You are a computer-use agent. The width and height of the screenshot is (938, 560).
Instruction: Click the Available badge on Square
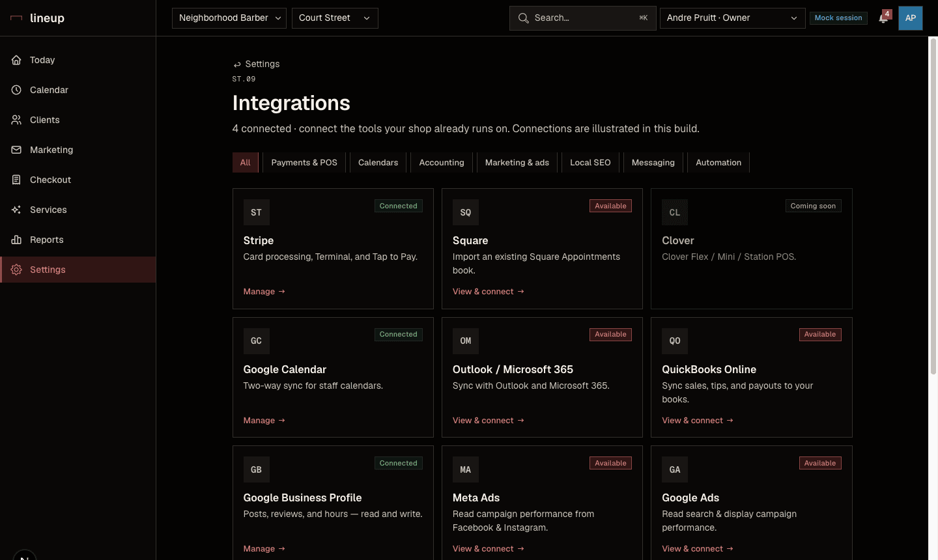point(610,206)
